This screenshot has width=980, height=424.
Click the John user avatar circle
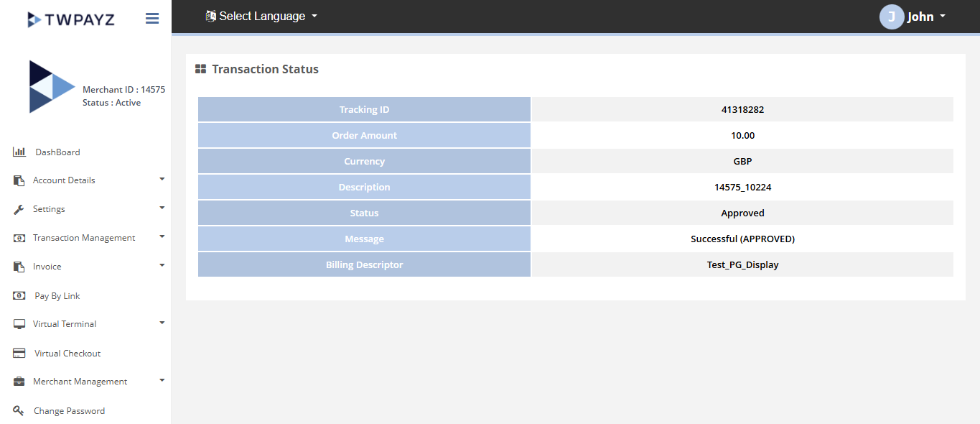click(x=891, y=17)
